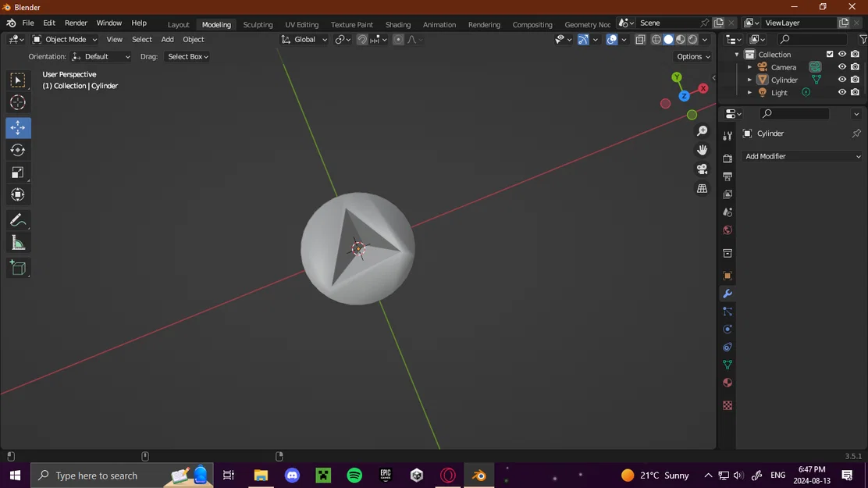Select the Measure ruler tool

18,243
